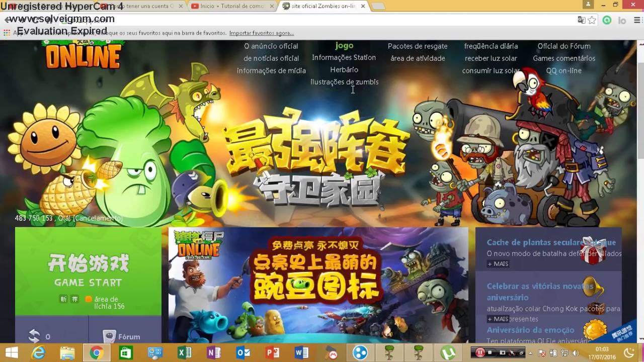The height and width of the screenshot is (362, 644).
Task: Open O anúncio oficial menu item
Action: coord(271,46)
